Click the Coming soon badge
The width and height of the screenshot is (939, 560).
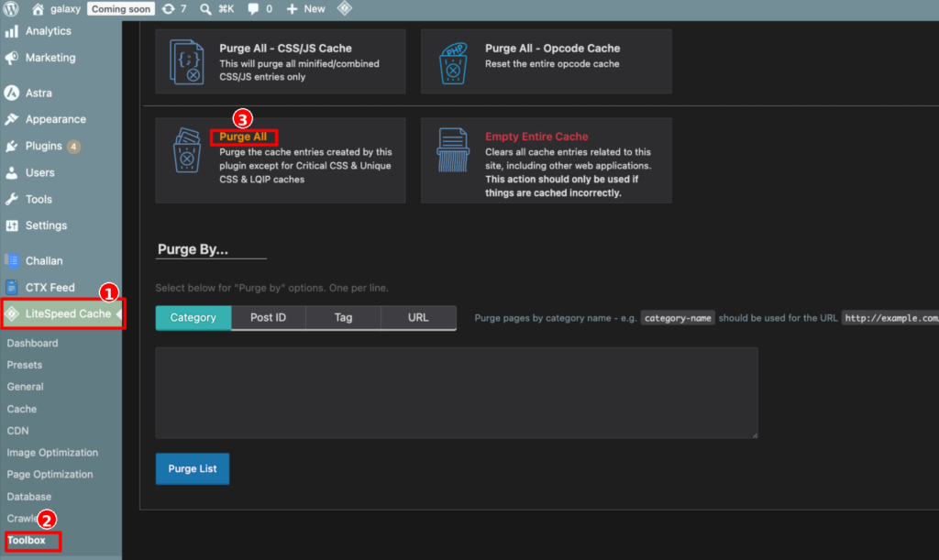(x=120, y=9)
